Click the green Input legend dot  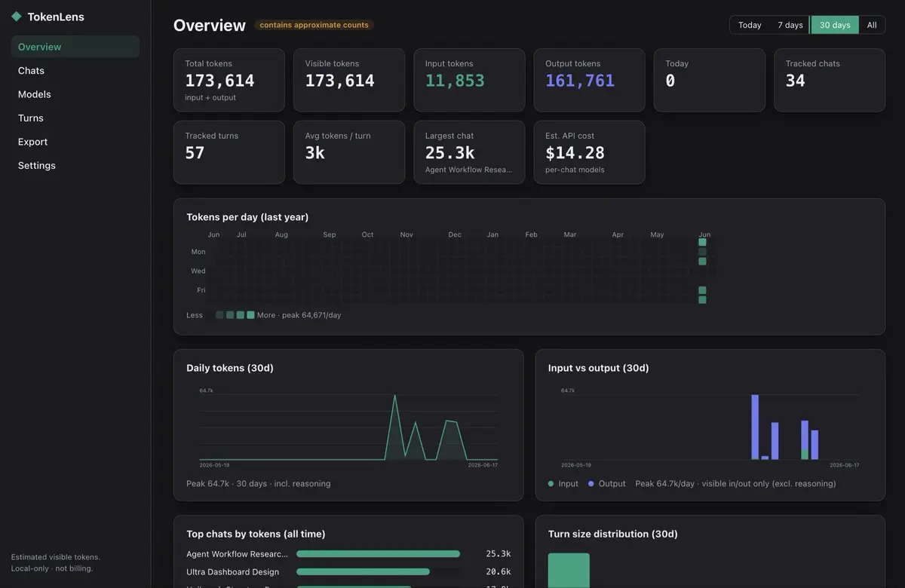551,484
